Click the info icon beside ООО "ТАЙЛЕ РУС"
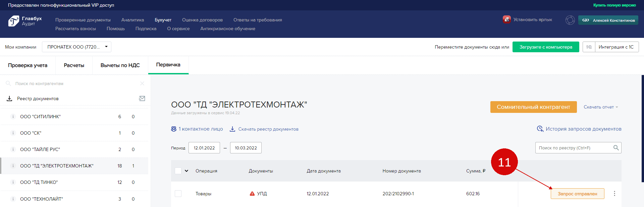Viewport: 644px width, 207px height. click(x=13, y=149)
